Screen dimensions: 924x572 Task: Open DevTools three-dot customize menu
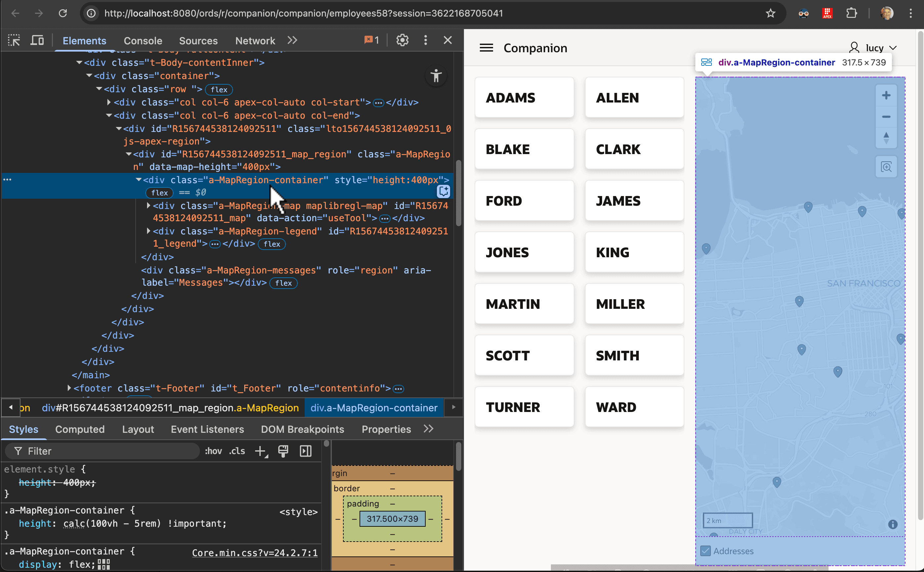426,40
